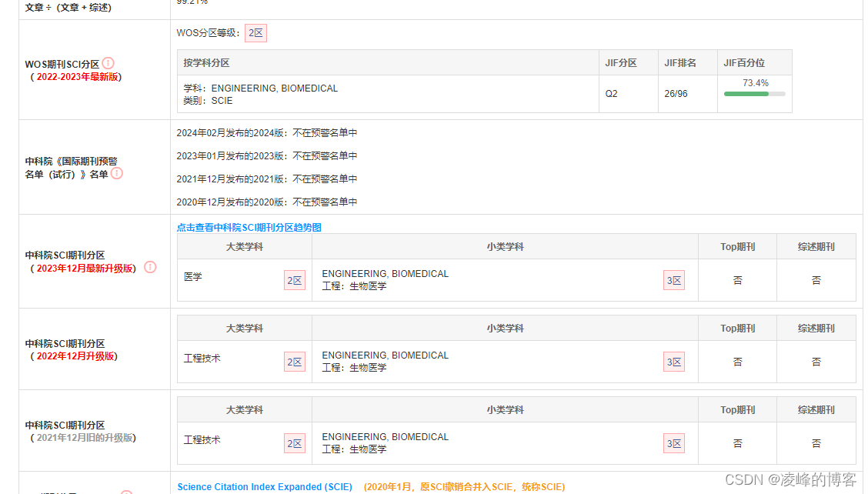Click 2023年01月发布的2023版 warning list entry
The width and height of the screenshot is (868, 494).
(267, 155)
